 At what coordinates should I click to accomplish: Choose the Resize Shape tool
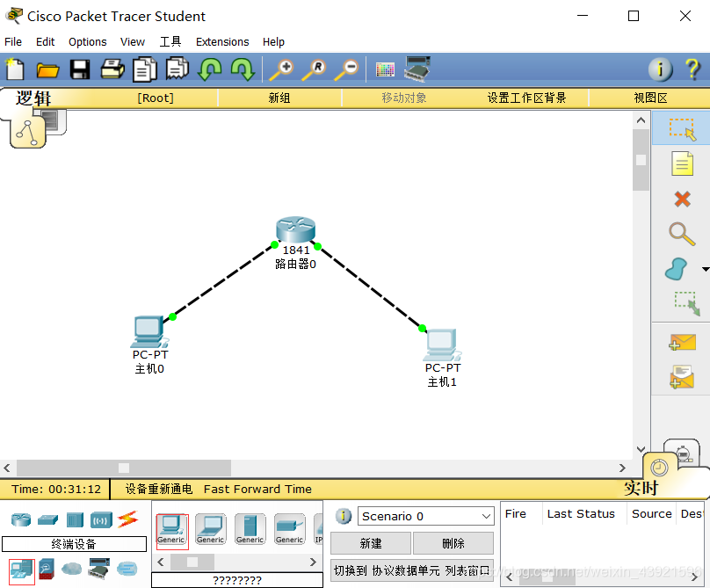coord(687,303)
